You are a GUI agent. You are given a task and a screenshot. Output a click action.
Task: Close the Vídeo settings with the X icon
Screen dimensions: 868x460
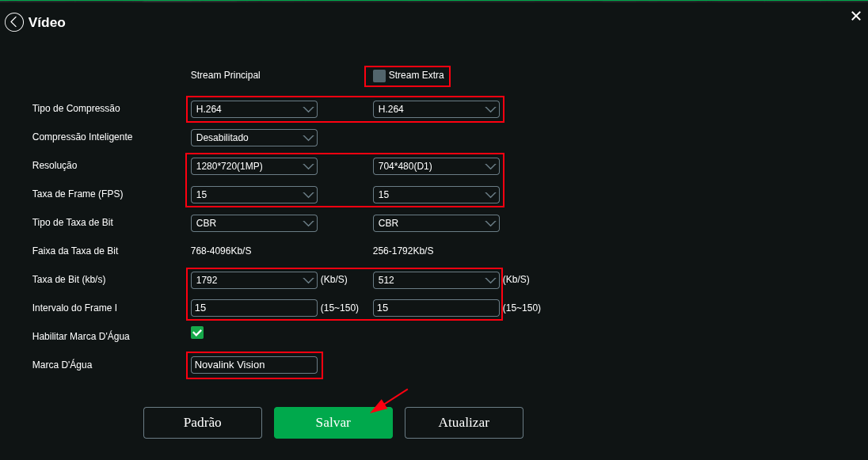[855, 16]
